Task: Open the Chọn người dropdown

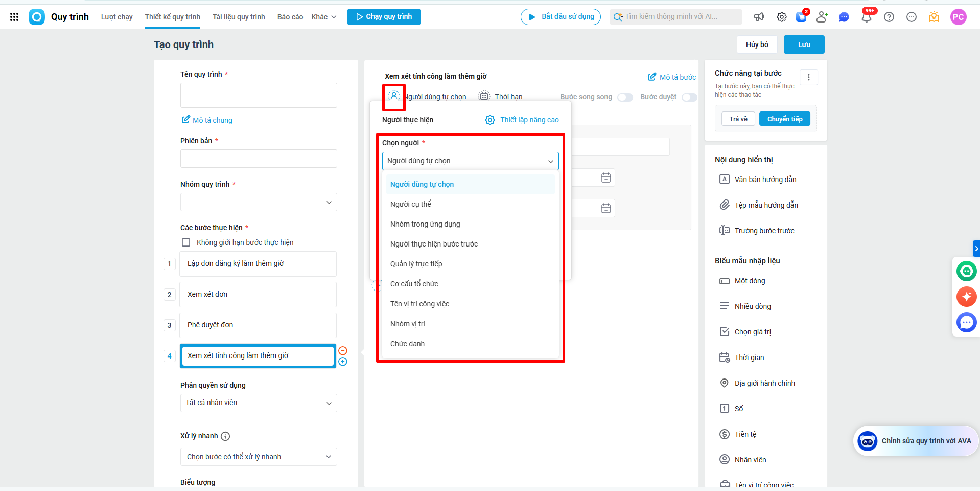Action: [471, 161]
